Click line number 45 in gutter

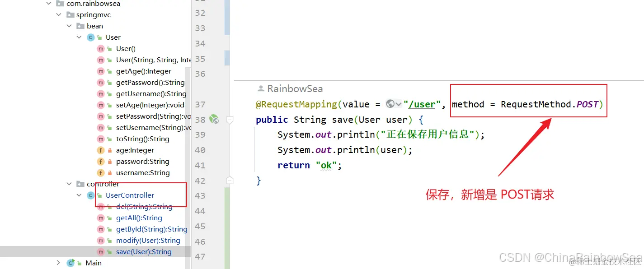[200, 226]
